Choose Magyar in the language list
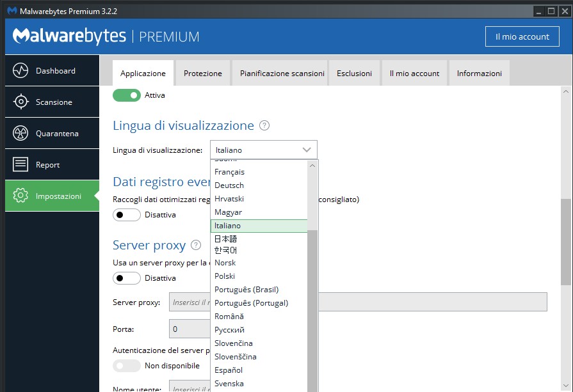573x392 pixels. pos(259,212)
